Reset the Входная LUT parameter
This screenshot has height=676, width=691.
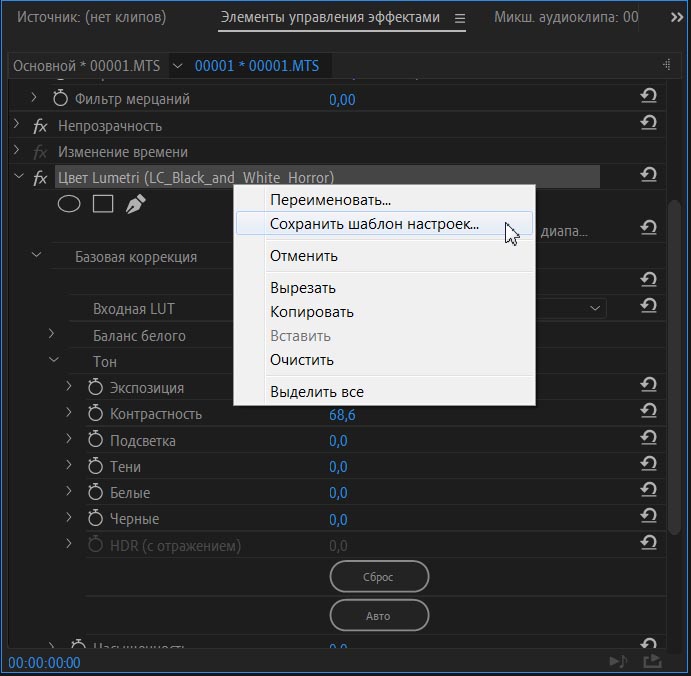point(649,305)
